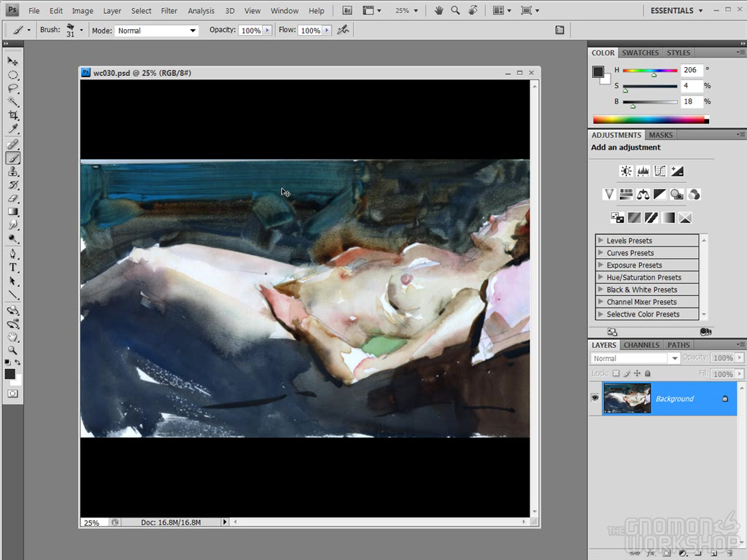The image size is (747, 560).
Task: Launch Bridge from the application bar
Action: point(347,10)
